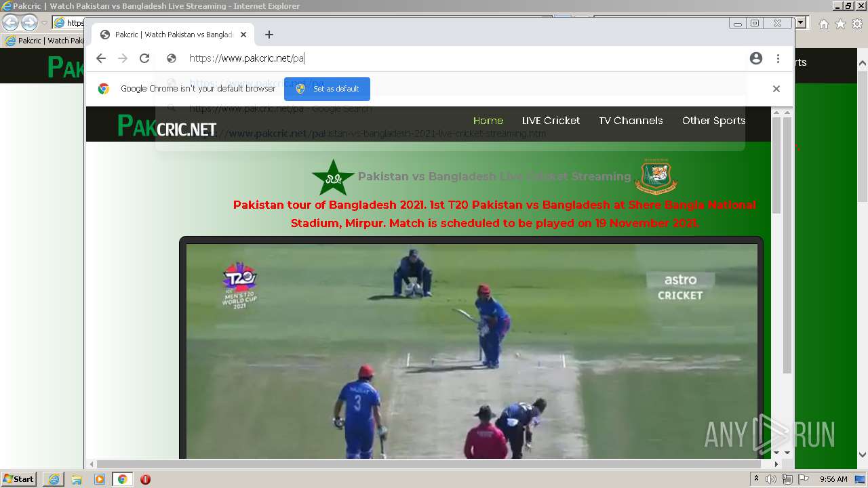The image size is (868, 488).
Task: Click the red taskbar icon
Action: click(x=145, y=479)
